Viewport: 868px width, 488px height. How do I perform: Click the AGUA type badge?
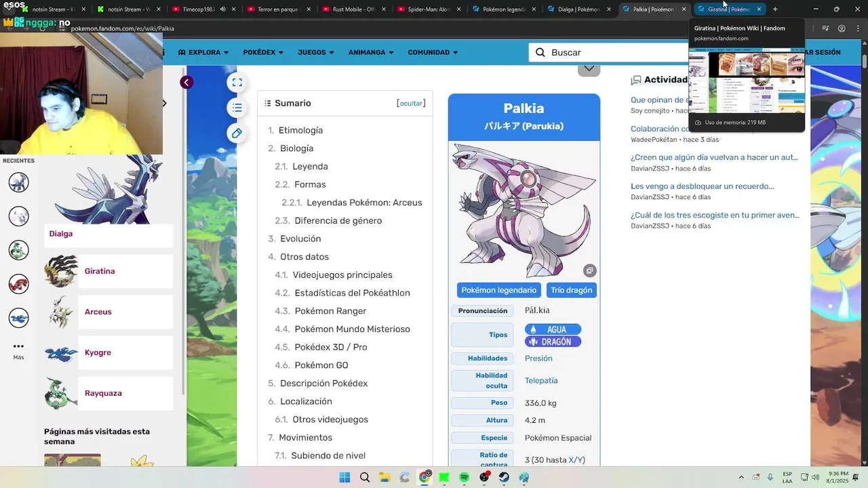553,329
